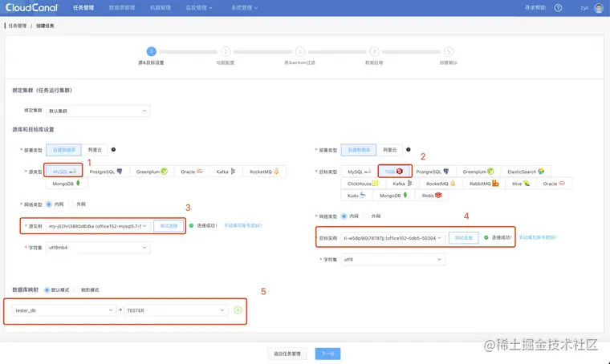Viewport: 610px width, 364px height.
Task: Select the unselected mapping mode beside 默认模式
Action: coord(76,289)
